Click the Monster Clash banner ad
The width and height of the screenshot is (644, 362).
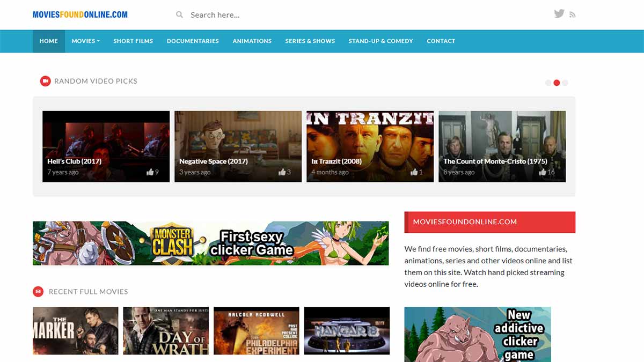point(210,243)
